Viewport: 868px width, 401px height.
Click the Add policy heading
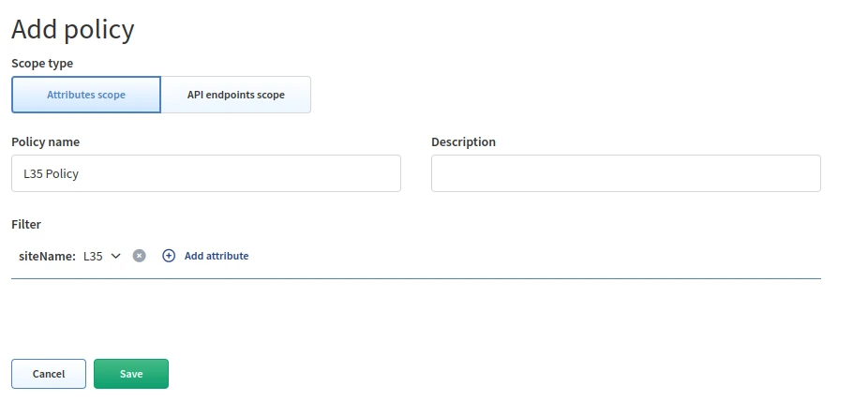click(x=73, y=29)
